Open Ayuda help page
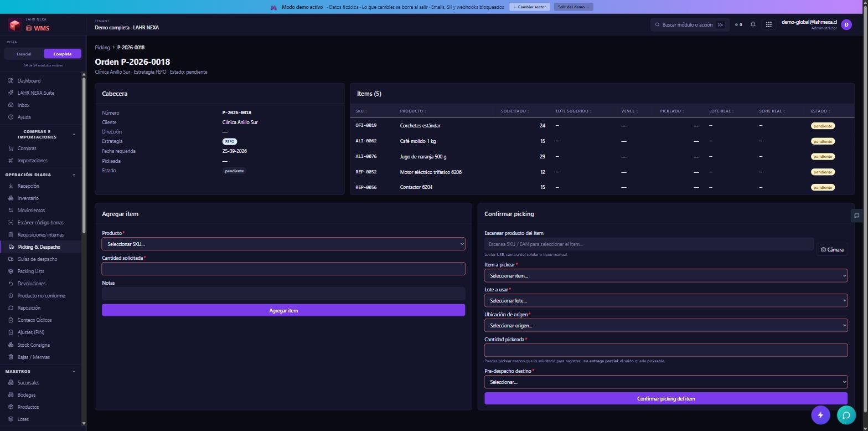The image size is (868, 431). coord(24,117)
